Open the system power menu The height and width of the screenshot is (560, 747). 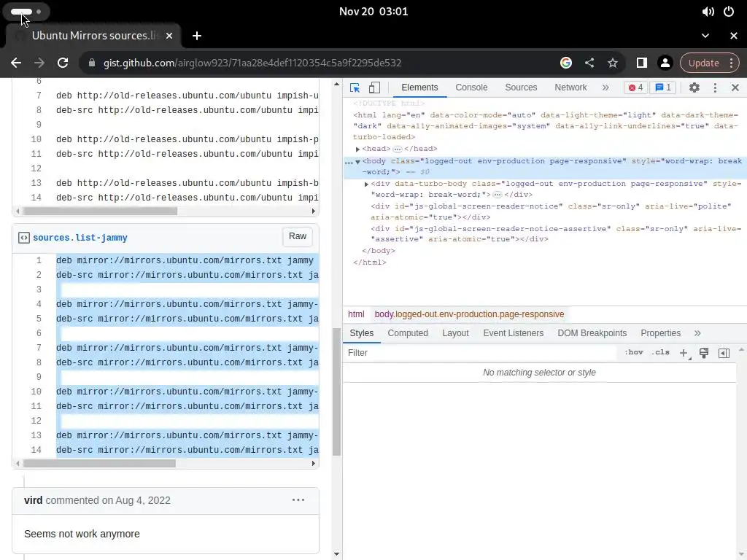tap(729, 12)
